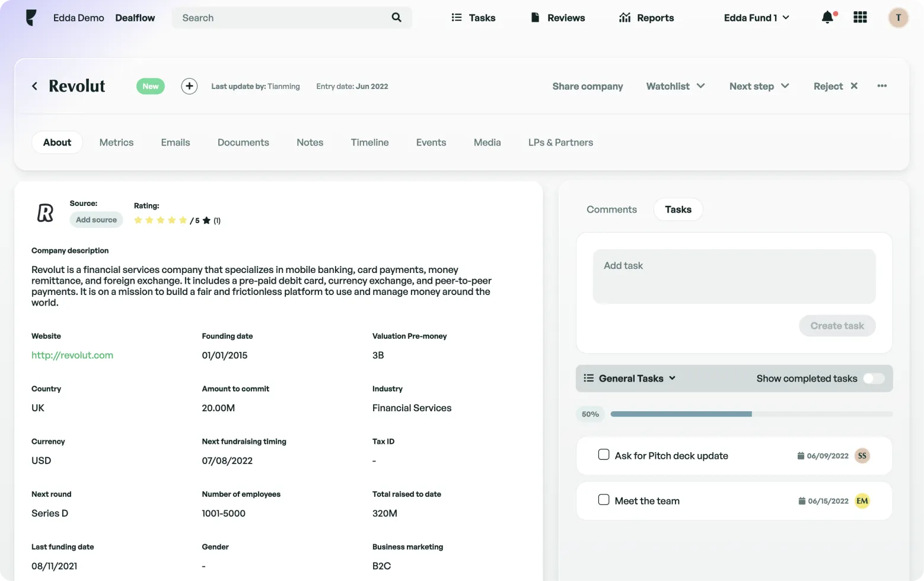Viewport: 924px width, 581px height.
Task: Open the apps grid menu
Action: point(859,17)
